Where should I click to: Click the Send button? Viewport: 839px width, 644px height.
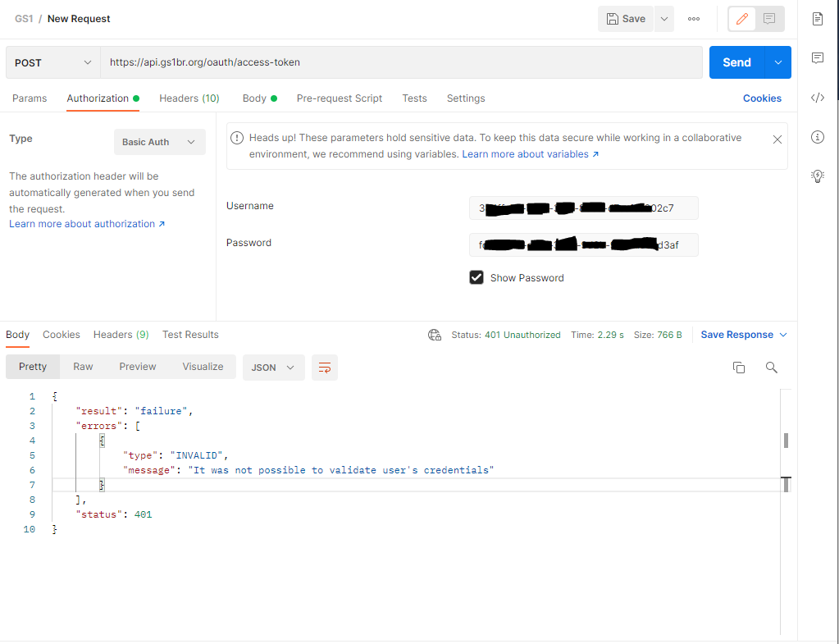pyautogui.click(x=736, y=62)
